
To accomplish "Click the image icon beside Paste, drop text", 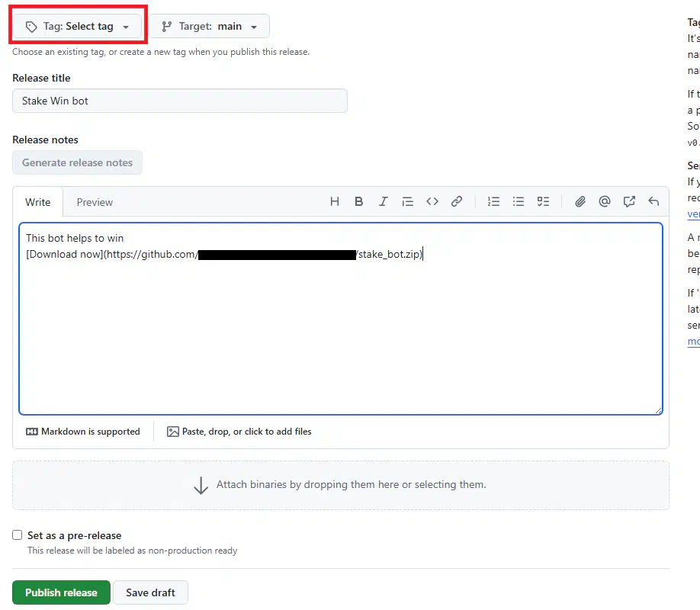I will [x=173, y=432].
